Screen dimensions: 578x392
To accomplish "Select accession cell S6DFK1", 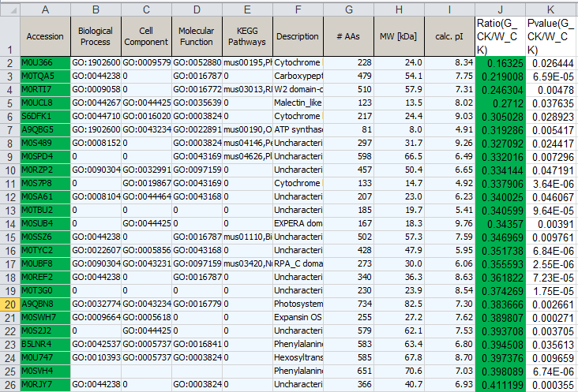I will tap(45, 116).
